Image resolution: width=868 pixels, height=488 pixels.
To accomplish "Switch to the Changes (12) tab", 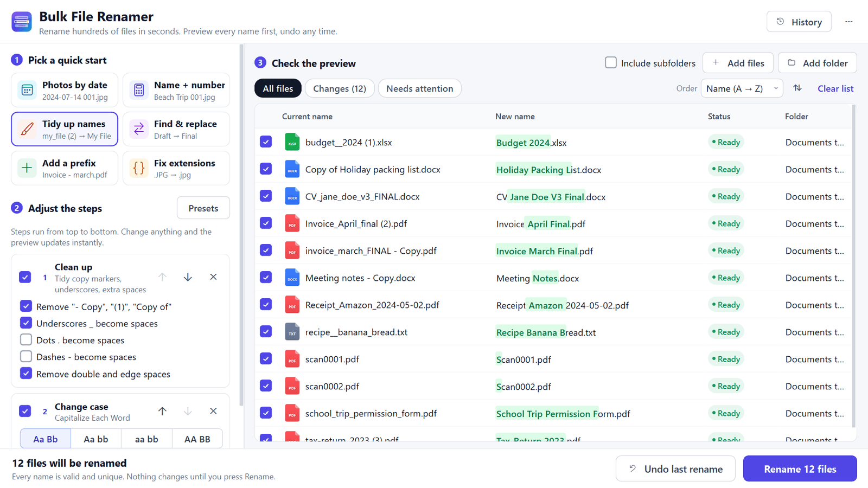I will coord(340,88).
